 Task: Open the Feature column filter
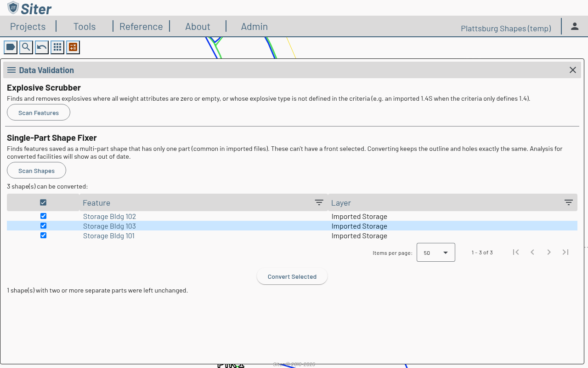pos(319,202)
